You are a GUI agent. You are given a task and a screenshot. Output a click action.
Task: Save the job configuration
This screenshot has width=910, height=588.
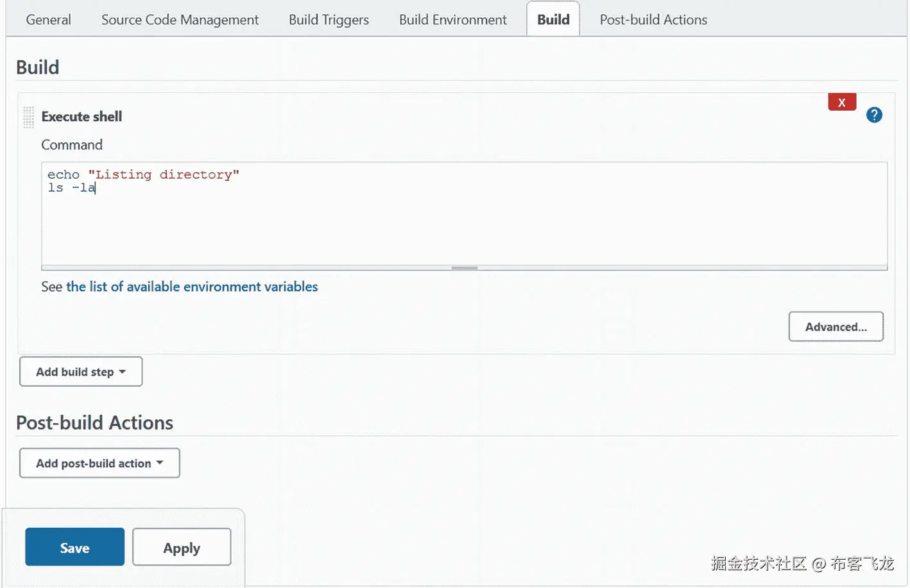coord(74,547)
